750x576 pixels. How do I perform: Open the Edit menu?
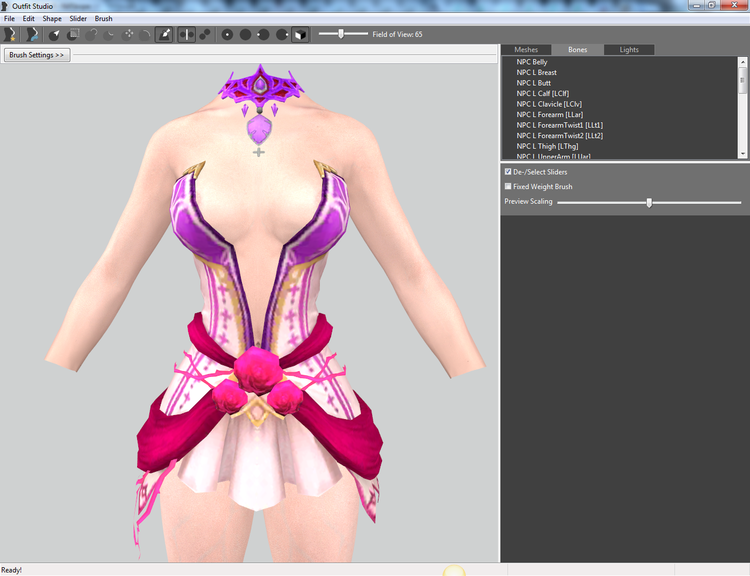29,19
